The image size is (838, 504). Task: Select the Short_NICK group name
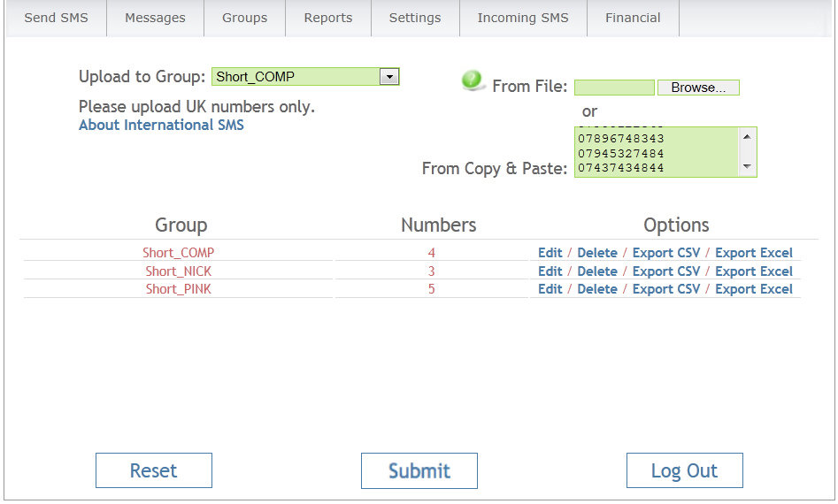pos(178,271)
